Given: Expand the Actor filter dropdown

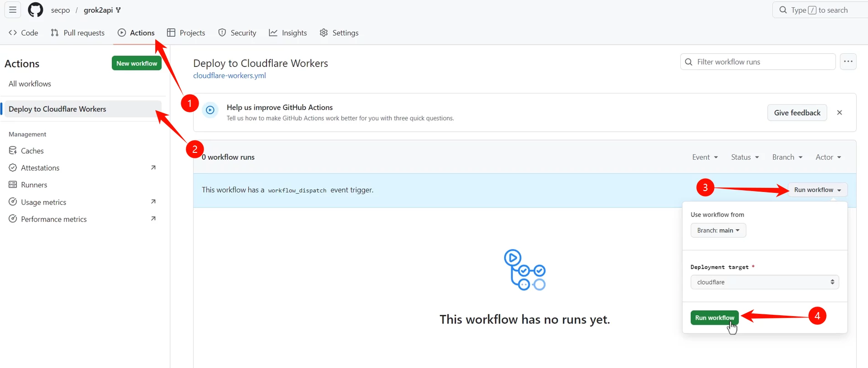Looking at the screenshot, I should tap(828, 157).
